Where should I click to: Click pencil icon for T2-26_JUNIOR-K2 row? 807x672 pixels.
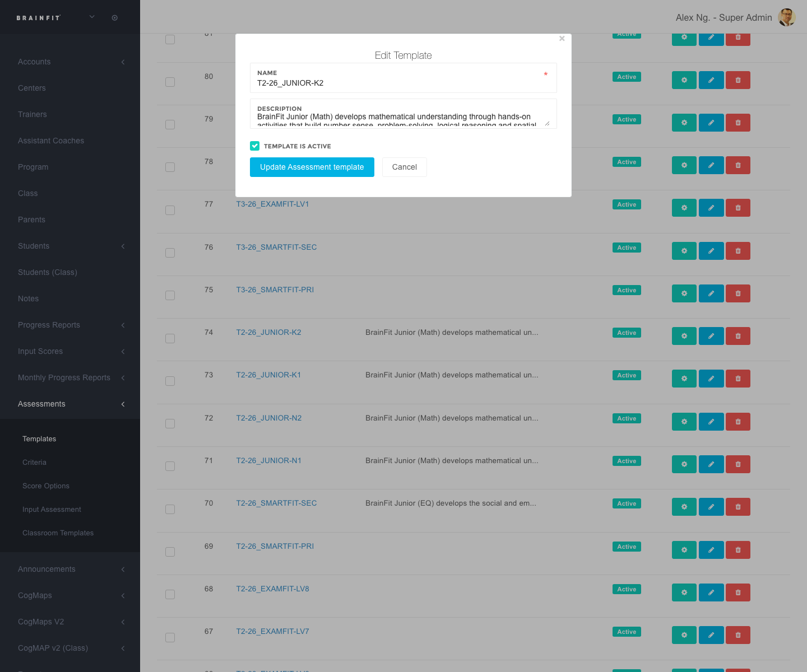pyautogui.click(x=711, y=336)
